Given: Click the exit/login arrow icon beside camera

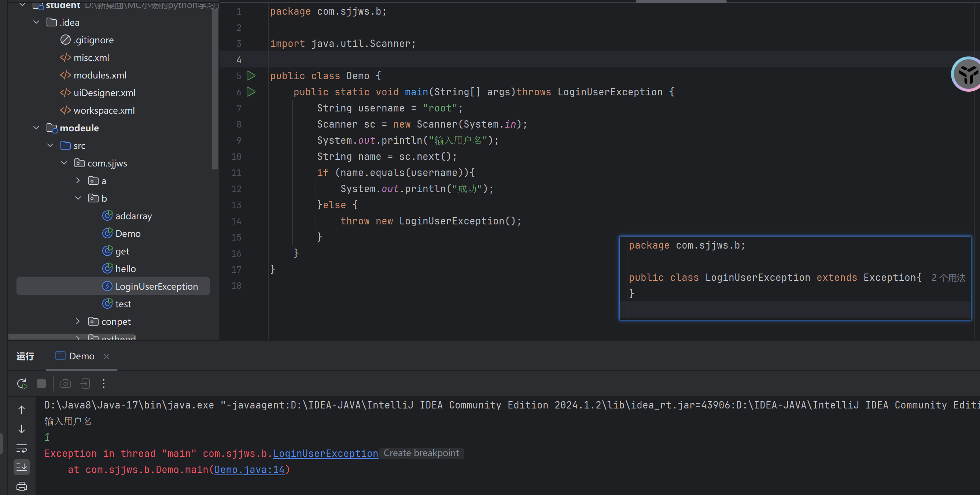Looking at the screenshot, I should [85, 384].
